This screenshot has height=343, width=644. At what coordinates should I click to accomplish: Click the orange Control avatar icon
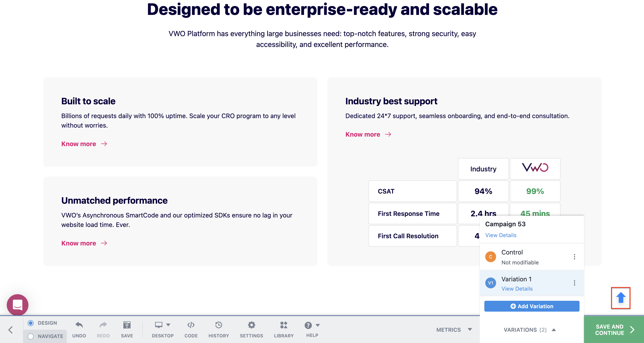tap(490, 257)
